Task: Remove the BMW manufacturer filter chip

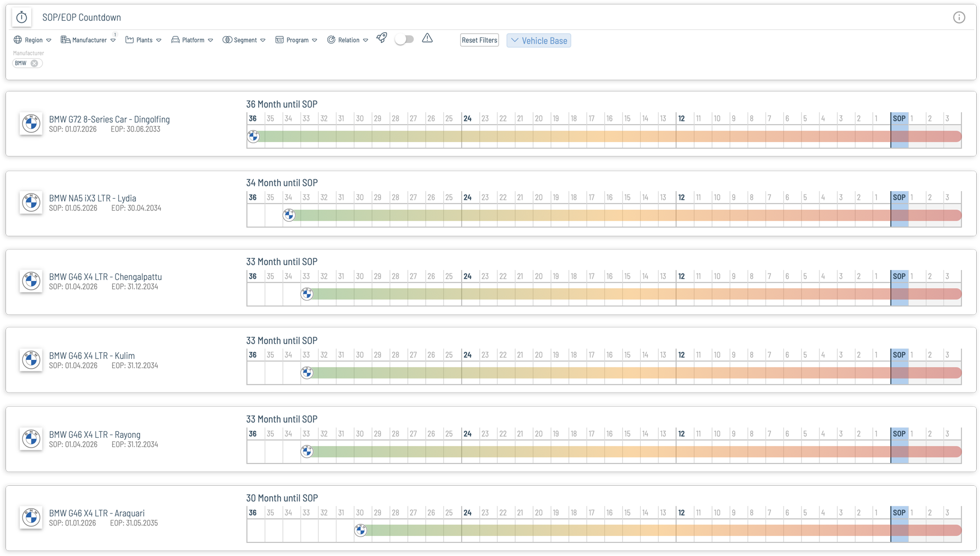Action: 34,63
